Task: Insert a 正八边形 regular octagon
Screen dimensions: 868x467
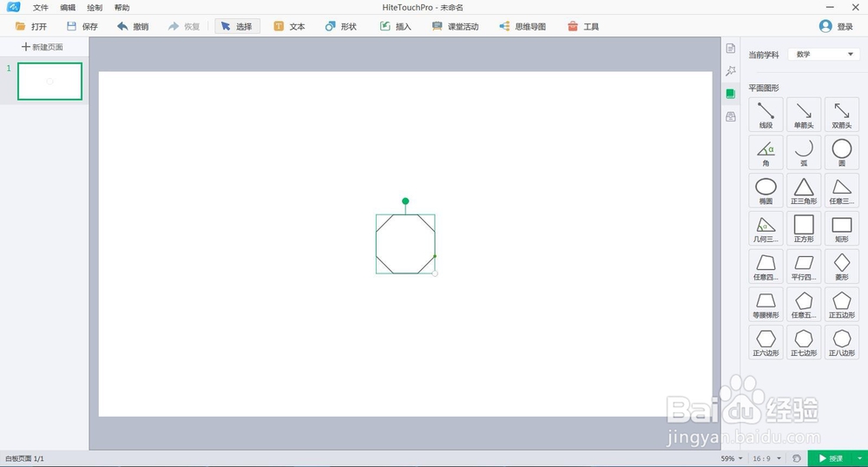Action: click(x=841, y=342)
